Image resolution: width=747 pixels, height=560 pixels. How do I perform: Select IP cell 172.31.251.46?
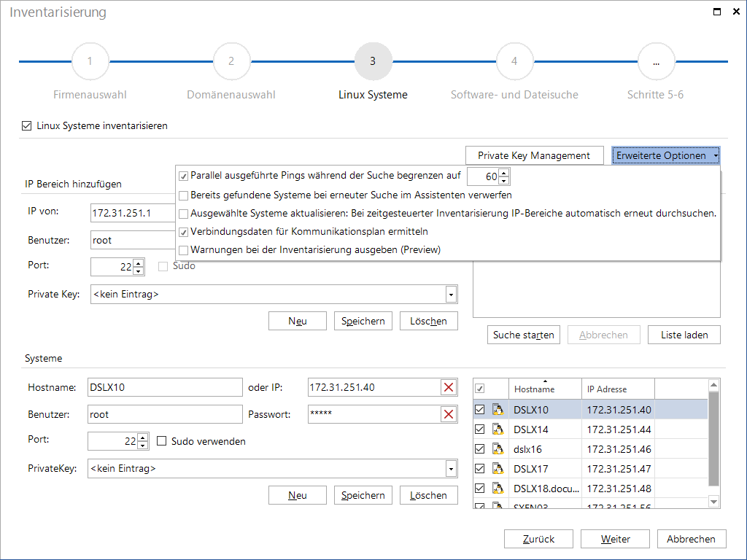pyautogui.click(x=619, y=449)
